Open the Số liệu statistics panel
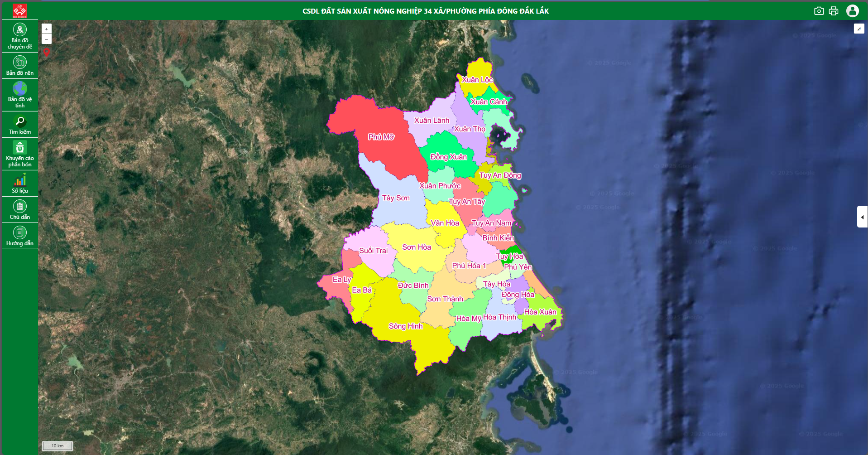 pyautogui.click(x=19, y=184)
